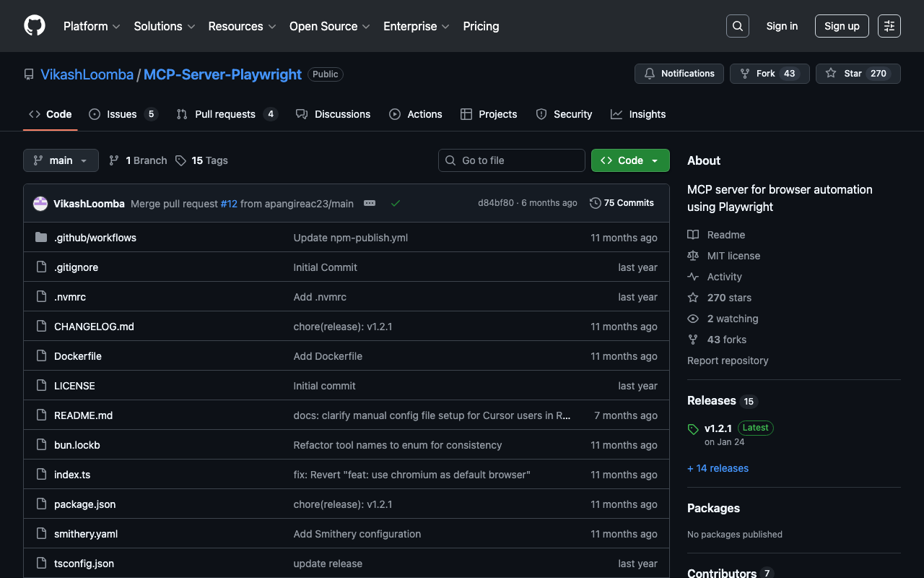Open the v1.2.1 latest release
This screenshot has height=578, width=924.
[718, 428]
